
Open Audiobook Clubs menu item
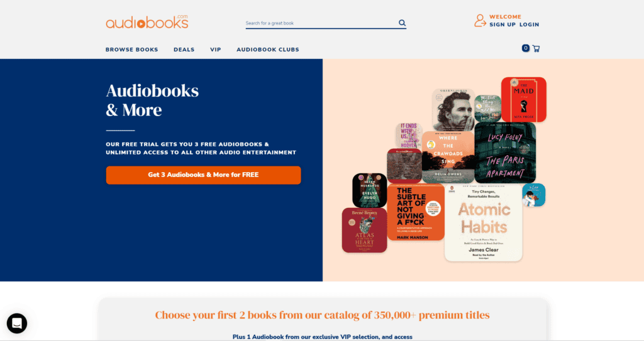tap(268, 50)
